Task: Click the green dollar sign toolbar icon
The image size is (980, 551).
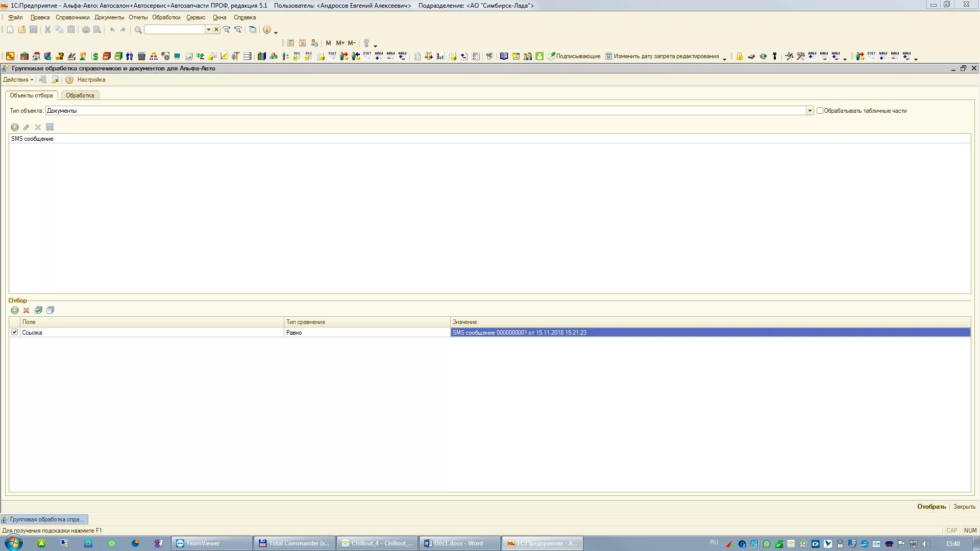Action: 95,57
